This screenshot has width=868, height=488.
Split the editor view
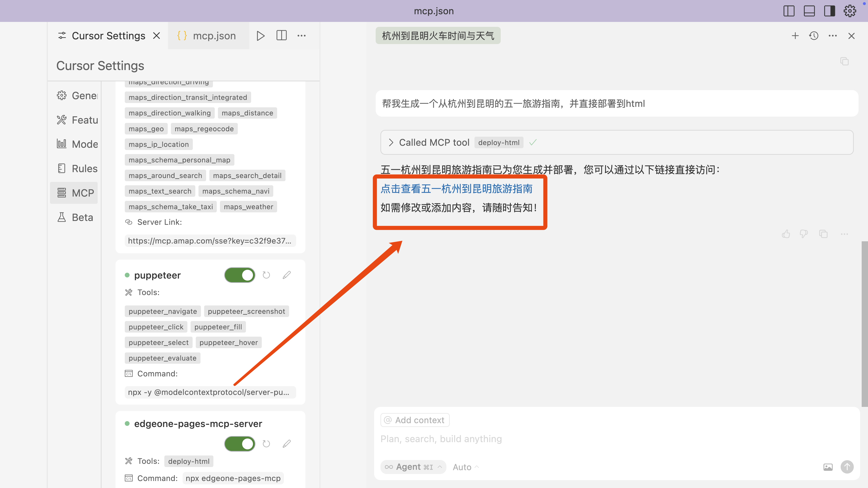(x=281, y=36)
